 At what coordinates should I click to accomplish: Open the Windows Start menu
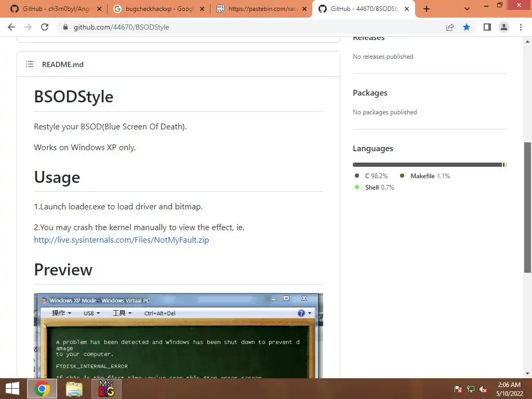pos(12,389)
